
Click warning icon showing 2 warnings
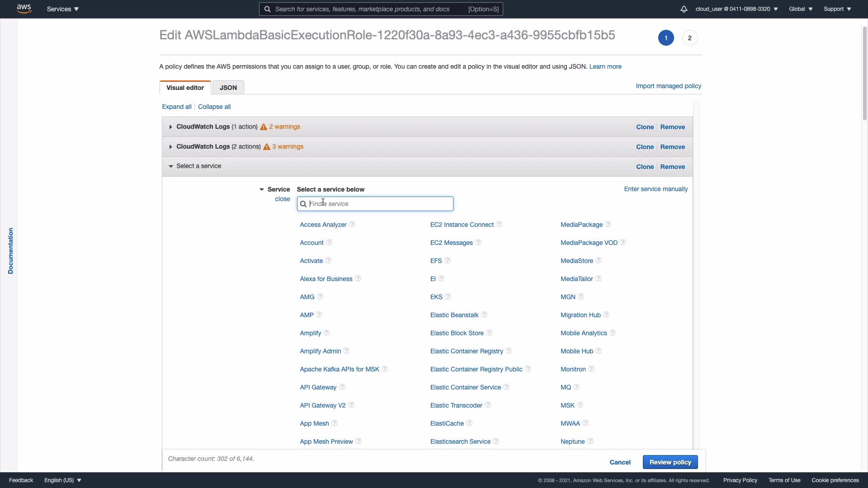click(264, 127)
